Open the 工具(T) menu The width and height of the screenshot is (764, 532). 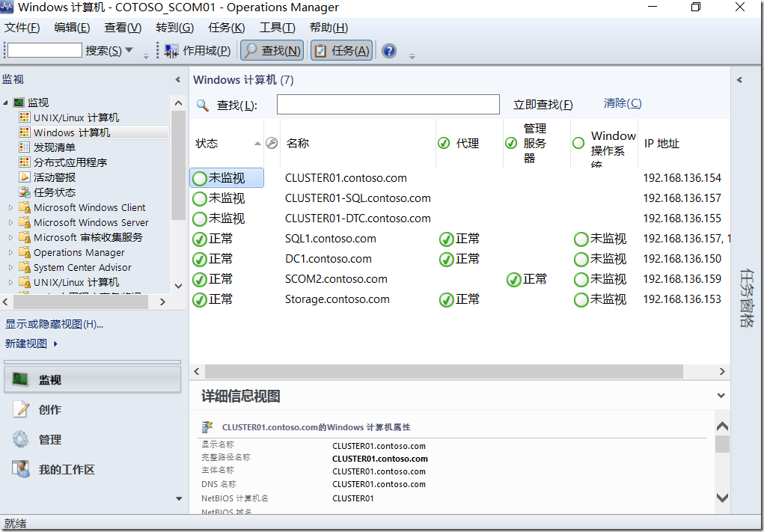pyautogui.click(x=278, y=28)
